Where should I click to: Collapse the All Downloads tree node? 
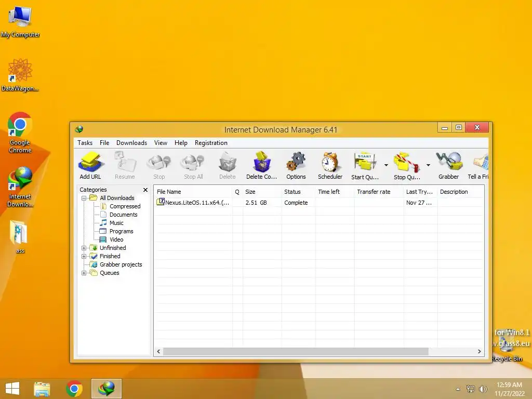84,198
